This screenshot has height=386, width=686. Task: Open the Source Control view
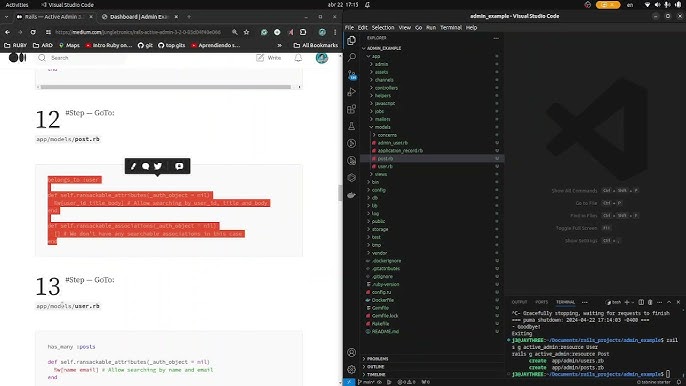tap(352, 75)
